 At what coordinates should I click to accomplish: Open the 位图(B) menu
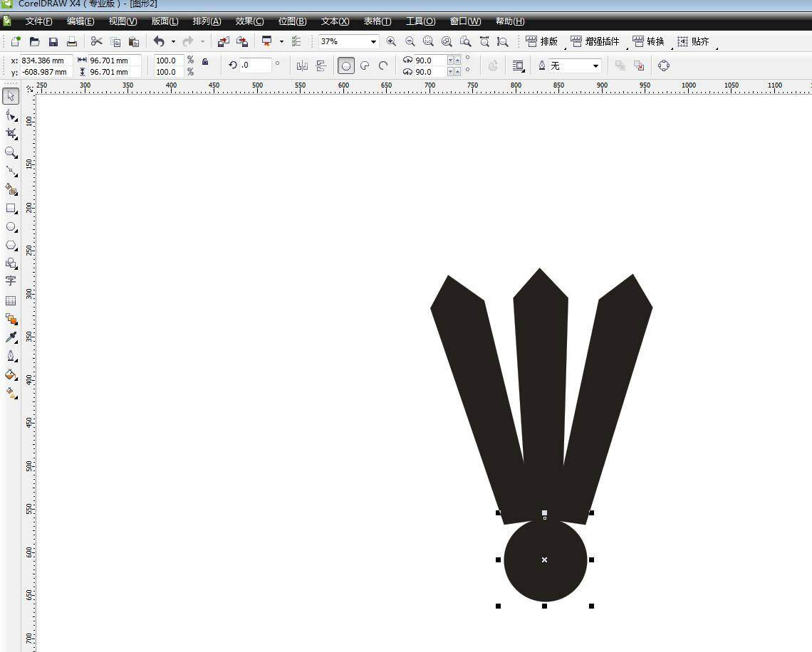click(x=292, y=21)
